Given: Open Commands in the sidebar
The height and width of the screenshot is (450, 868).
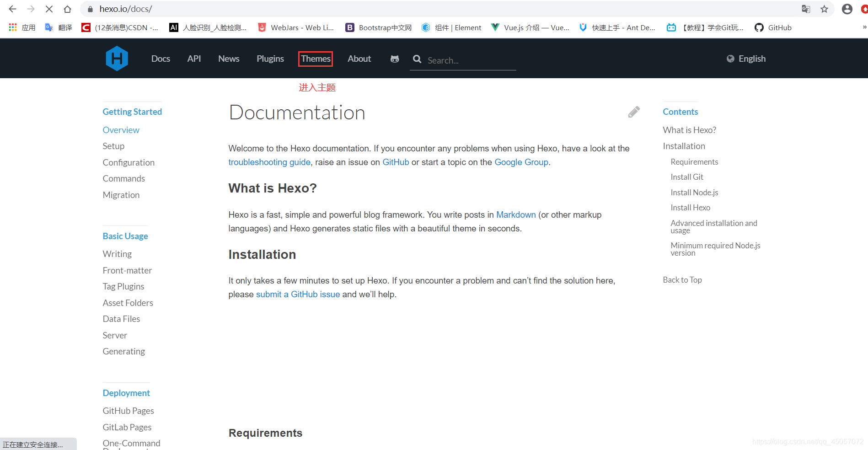Looking at the screenshot, I should click(x=123, y=178).
